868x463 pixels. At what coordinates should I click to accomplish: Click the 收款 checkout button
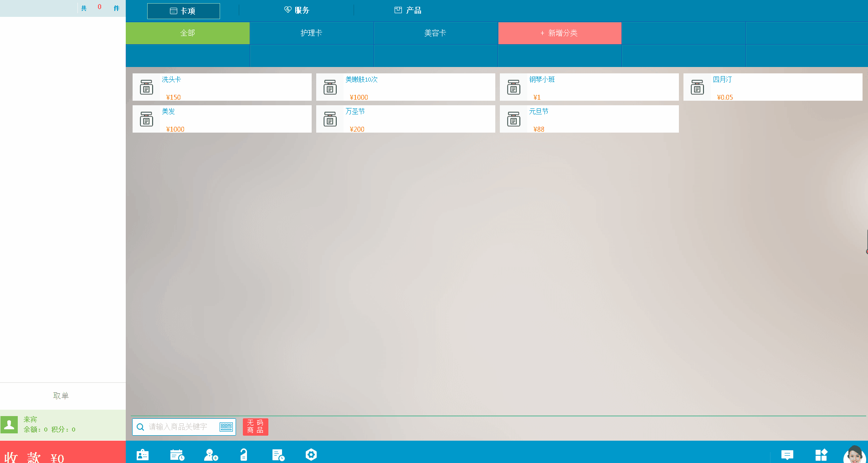(63, 452)
